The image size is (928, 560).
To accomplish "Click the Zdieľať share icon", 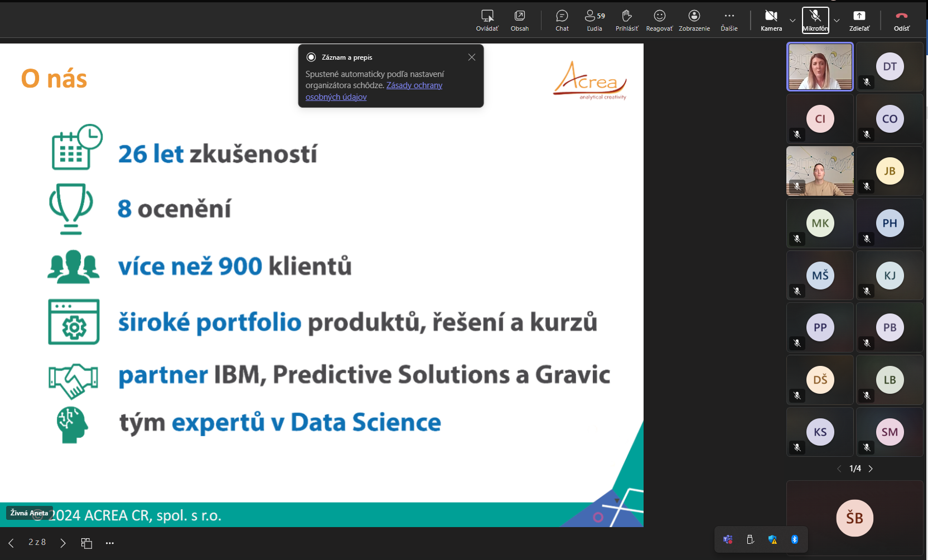I will point(859,21).
